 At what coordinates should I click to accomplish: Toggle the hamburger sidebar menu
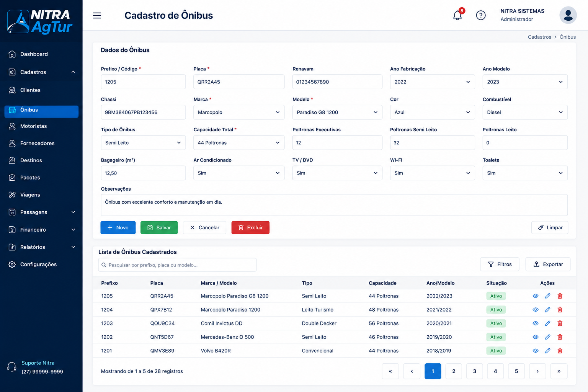(x=97, y=15)
